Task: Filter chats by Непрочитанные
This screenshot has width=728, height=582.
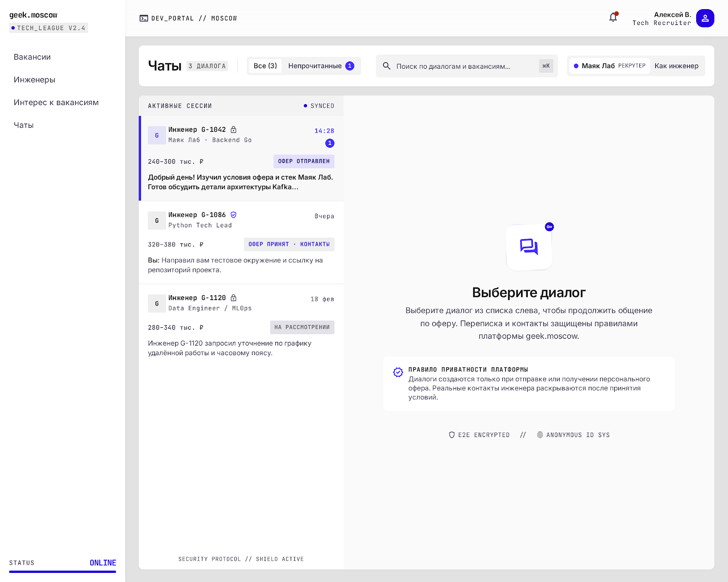Action: 321,66
